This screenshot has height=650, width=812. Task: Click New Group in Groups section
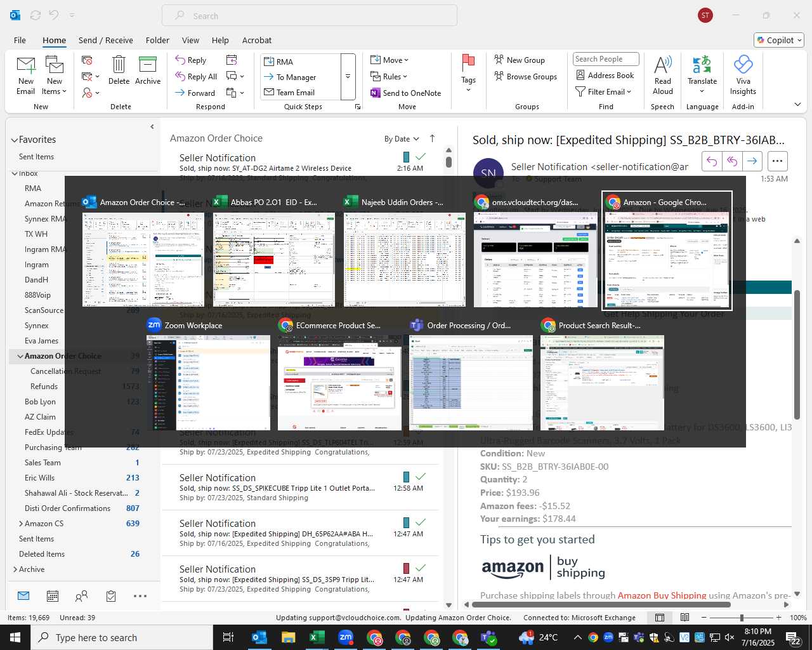pyautogui.click(x=520, y=60)
